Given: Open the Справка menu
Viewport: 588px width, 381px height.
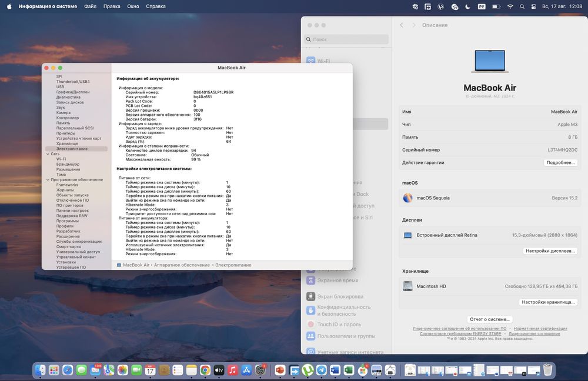Looking at the screenshot, I should tap(156, 6).
